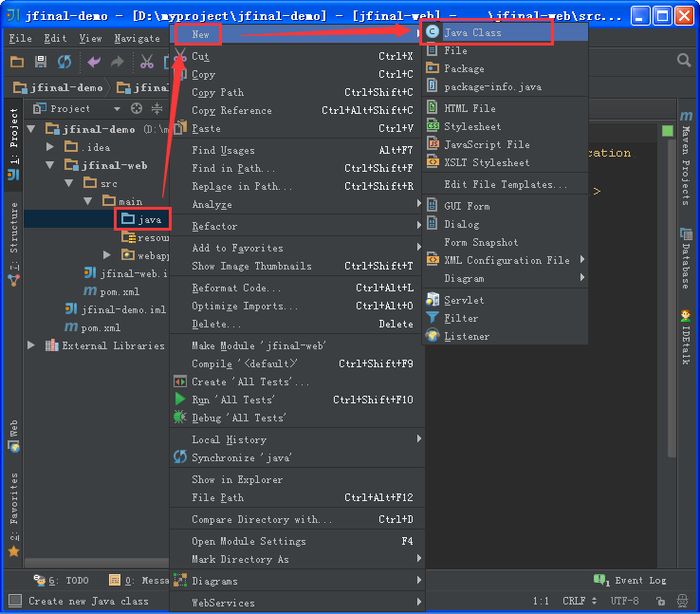Open the IDEtalk side tab
The image size is (700, 614).
[x=685, y=338]
